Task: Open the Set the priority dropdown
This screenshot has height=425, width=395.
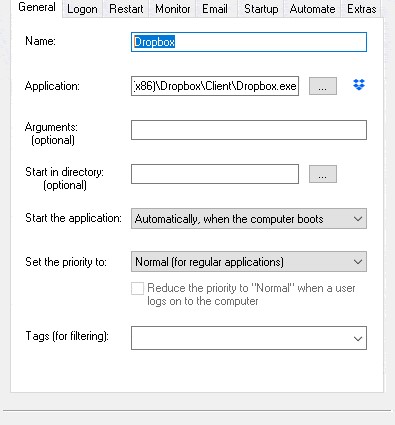Action: pyautogui.click(x=249, y=262)
